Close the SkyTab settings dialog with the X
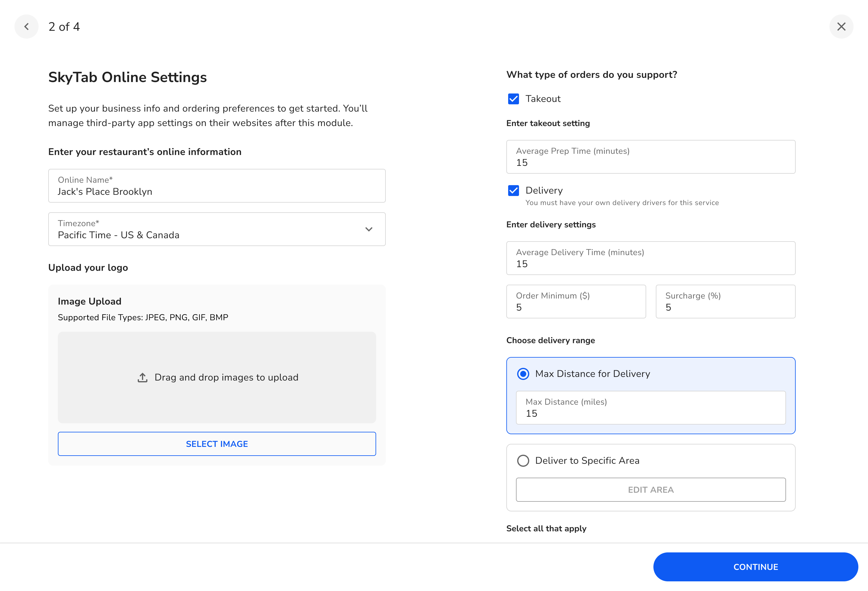 point(841,27)
